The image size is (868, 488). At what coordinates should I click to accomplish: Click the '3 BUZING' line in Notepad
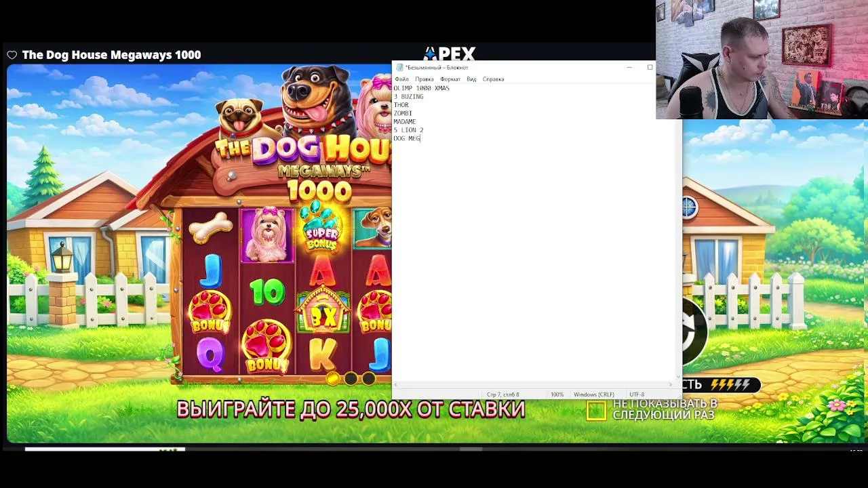408,96
